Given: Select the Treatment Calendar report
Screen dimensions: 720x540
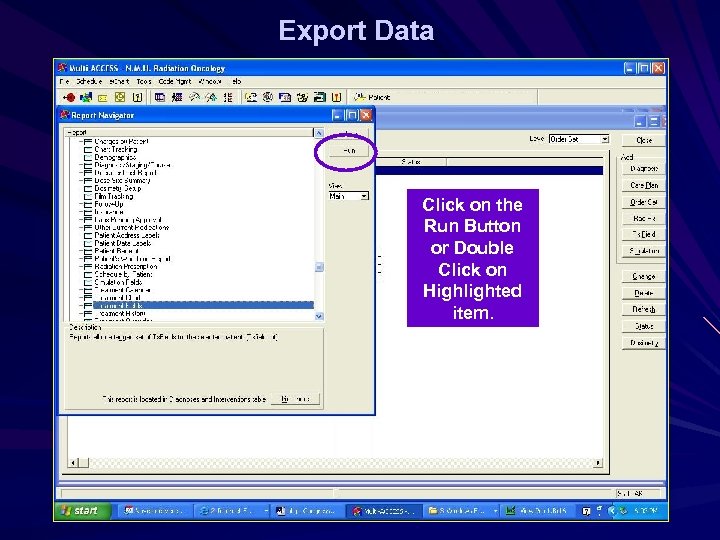Looking at the screenshot, I should click(122, 290).
